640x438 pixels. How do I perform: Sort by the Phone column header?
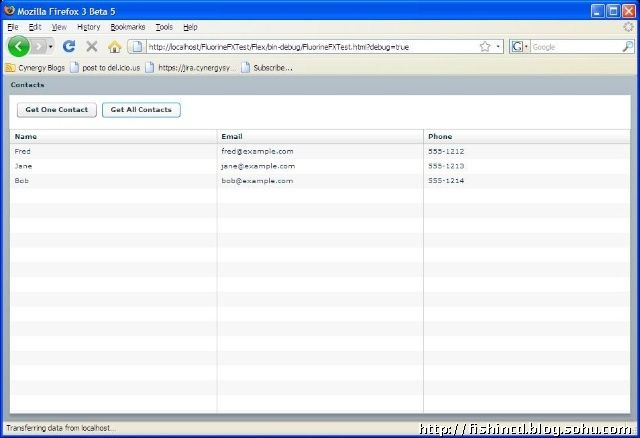tap(527, 136)
